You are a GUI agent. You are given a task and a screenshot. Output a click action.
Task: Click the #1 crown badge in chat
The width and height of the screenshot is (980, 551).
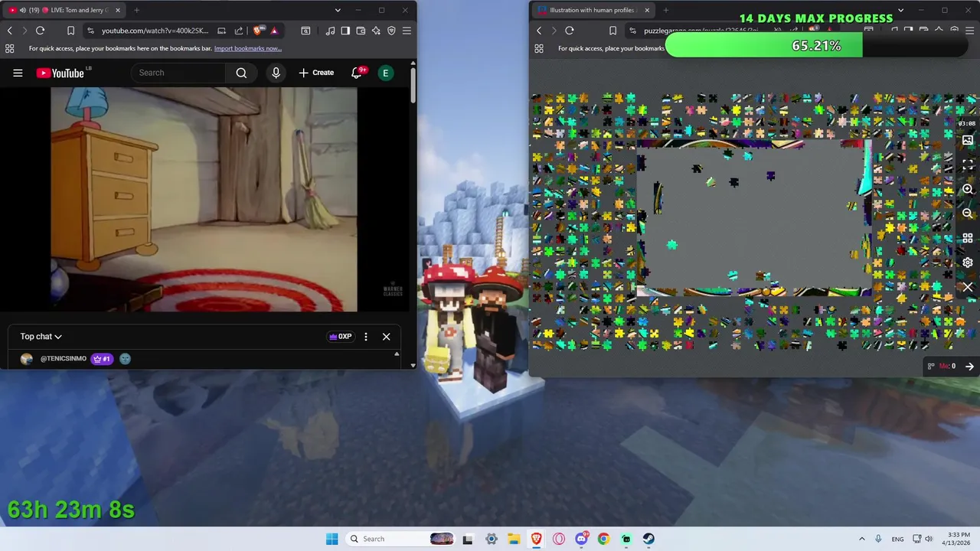102,359
